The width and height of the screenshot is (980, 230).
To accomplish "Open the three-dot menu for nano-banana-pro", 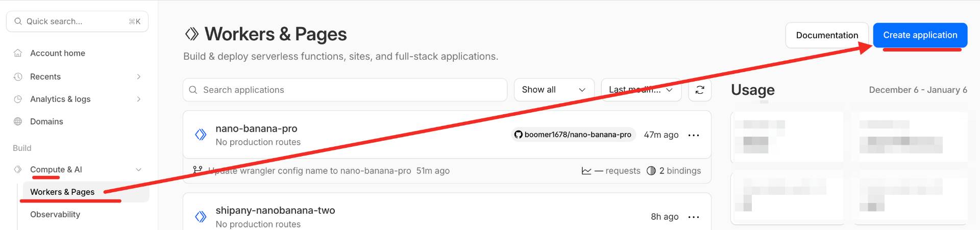I will 694,135.
